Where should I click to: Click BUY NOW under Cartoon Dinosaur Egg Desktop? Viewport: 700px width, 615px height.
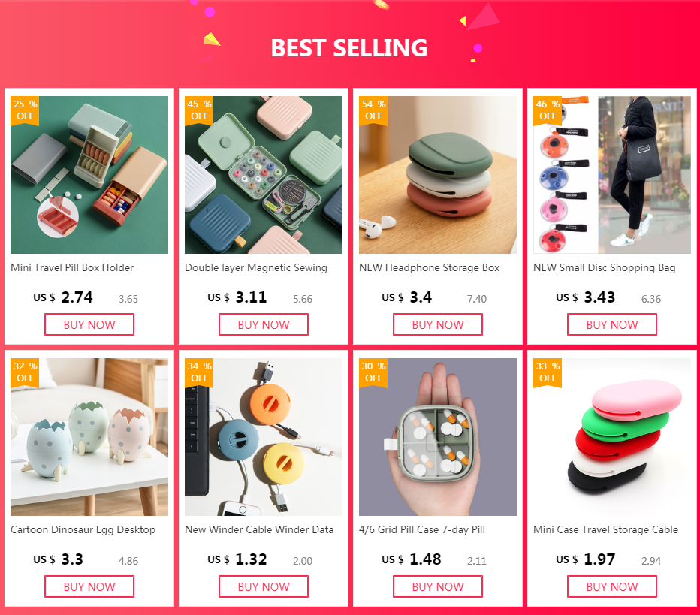coord(89,586)
